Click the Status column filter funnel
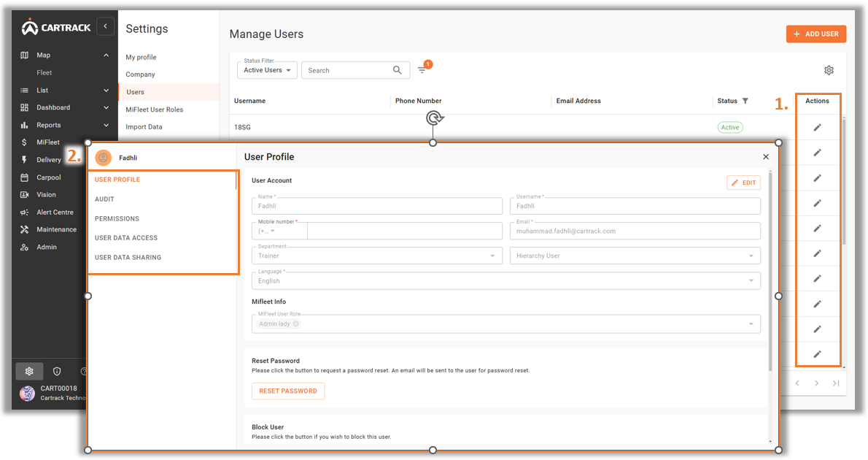Image resolution: width=868 pixels, height=460 pixels. [x=745, y=101]
